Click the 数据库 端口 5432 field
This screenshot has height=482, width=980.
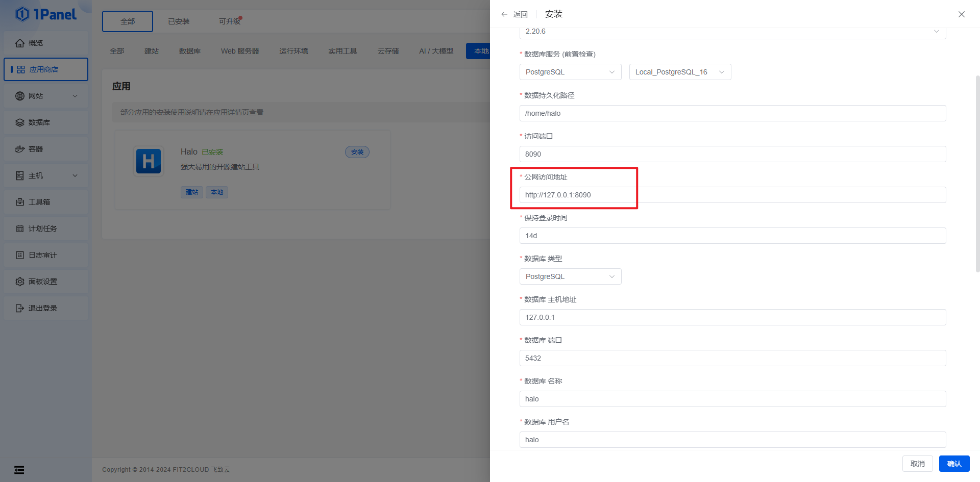point(732,358)
